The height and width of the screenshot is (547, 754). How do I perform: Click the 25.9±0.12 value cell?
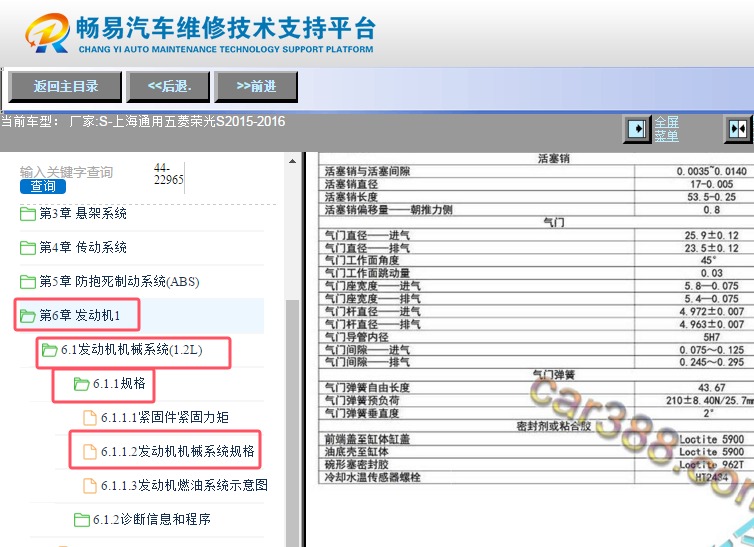pyautogui.click(x=711, y=235)
